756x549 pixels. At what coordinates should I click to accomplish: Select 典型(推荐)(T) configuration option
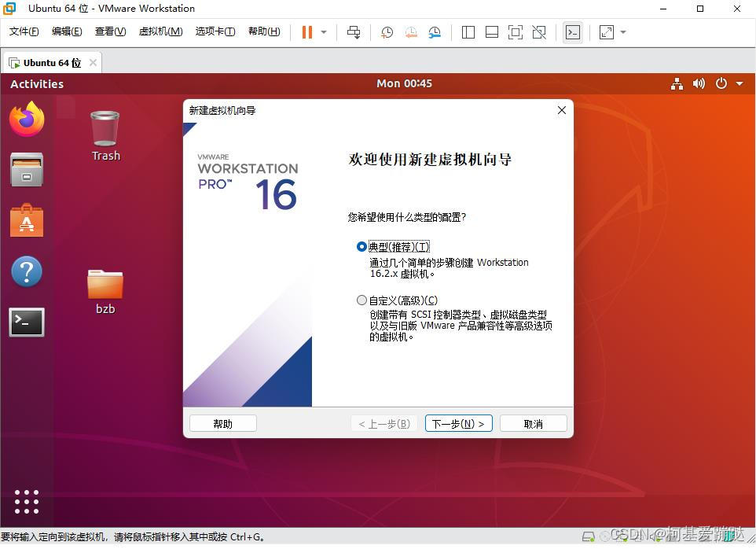(x=393, y=247)
